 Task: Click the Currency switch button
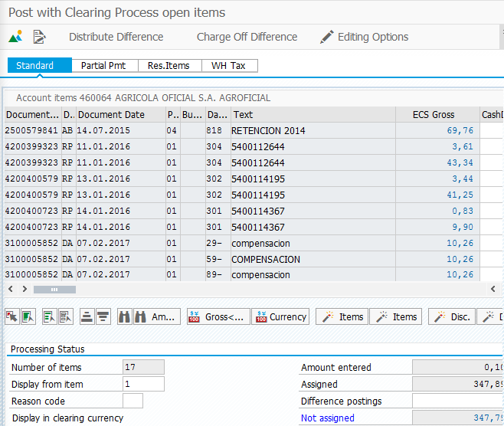(x=280, y=316)
